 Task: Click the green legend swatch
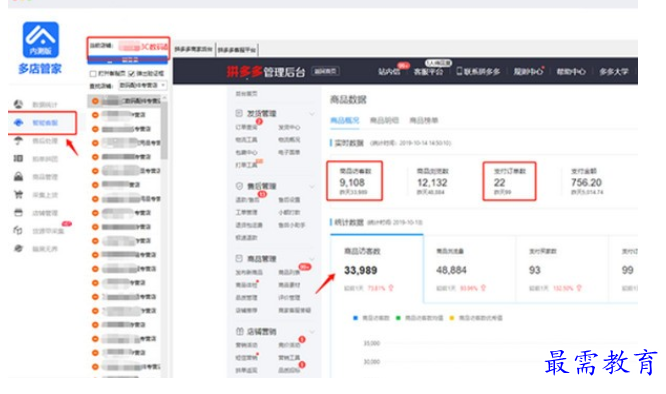[398, 318]
